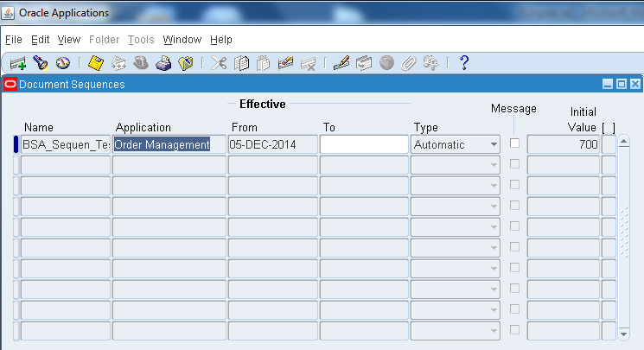This screenshot has width=644, height=350.
Task: Click the Java icon in Oracle Applications title bar
Action: 8,13
